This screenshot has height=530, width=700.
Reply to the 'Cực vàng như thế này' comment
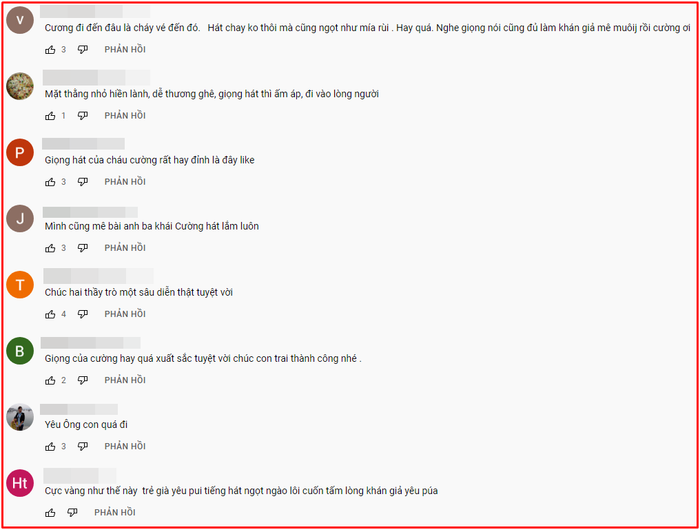coord(115,512)
